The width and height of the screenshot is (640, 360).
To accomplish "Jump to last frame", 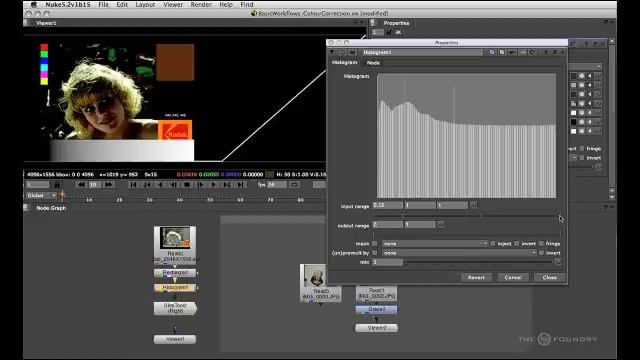I will tap(240, 185).
